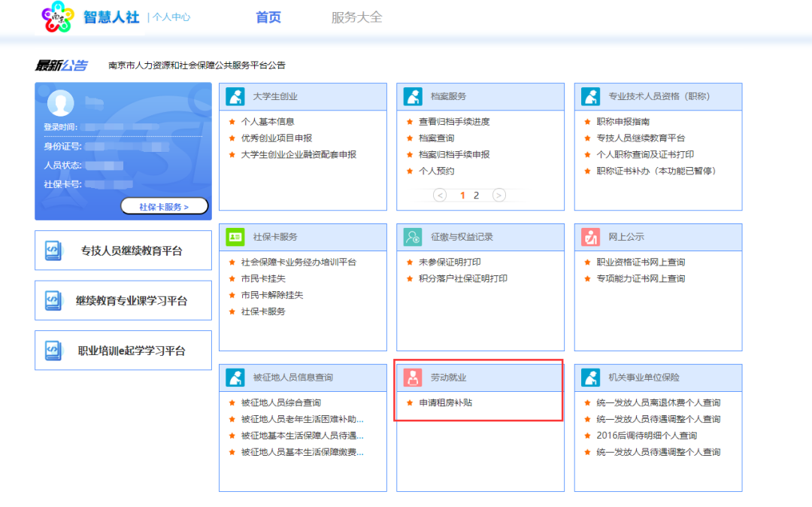Image resolution: width=812 pixels, height=507 pixels.
Task: Open 申请租房补贴 link
Action: [445, 402]
